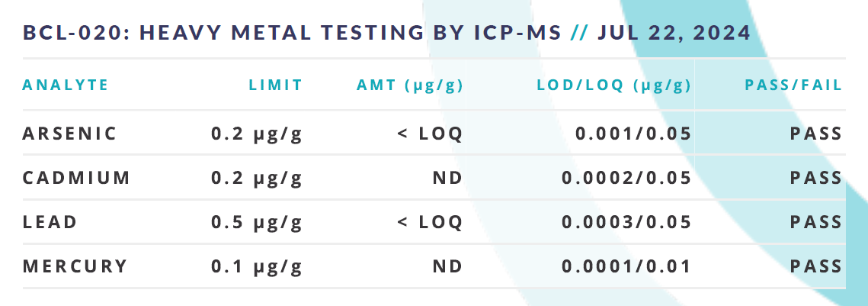Click the JUL 22, 2024 date text
This screenshot has width=868, height=306.
coord(674,32)
